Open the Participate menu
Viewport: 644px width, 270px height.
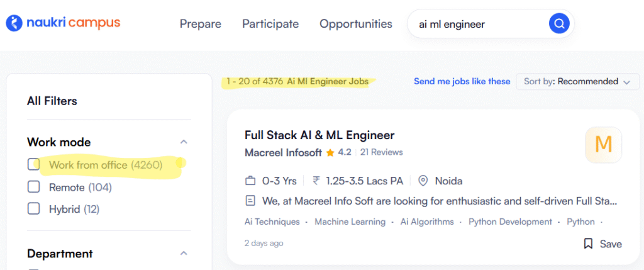[x=270, y=24]
